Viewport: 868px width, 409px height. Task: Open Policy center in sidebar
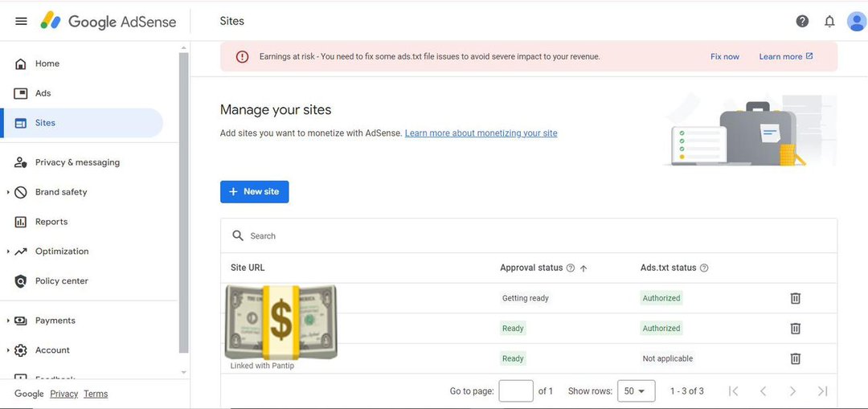[61, 281]
